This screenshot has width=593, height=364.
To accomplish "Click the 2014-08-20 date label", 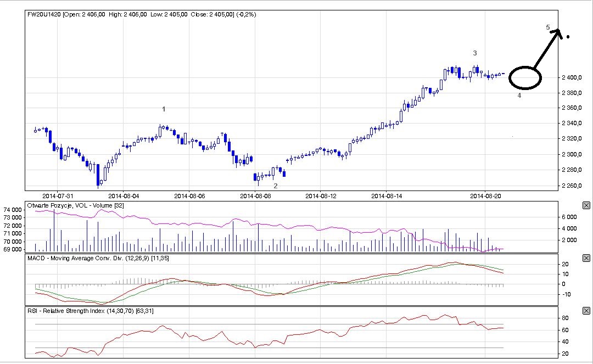I will pos(485,196).
